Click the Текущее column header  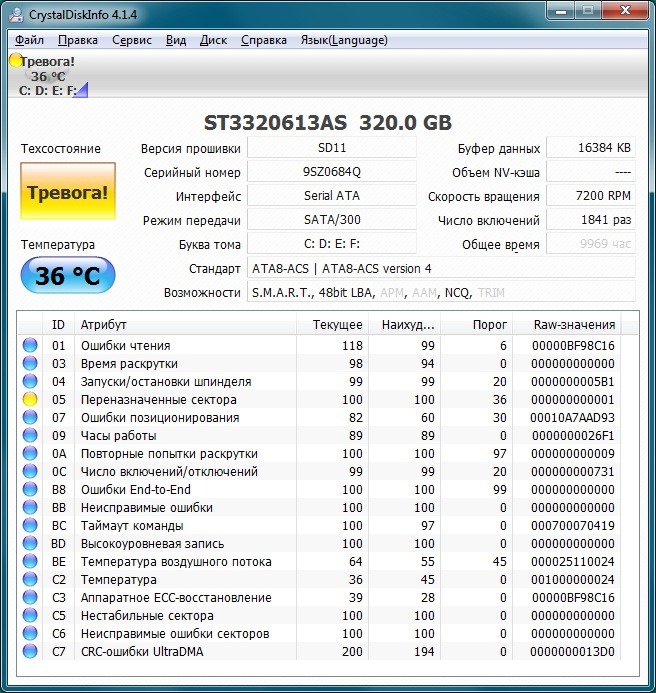click(x=332, y=325)
